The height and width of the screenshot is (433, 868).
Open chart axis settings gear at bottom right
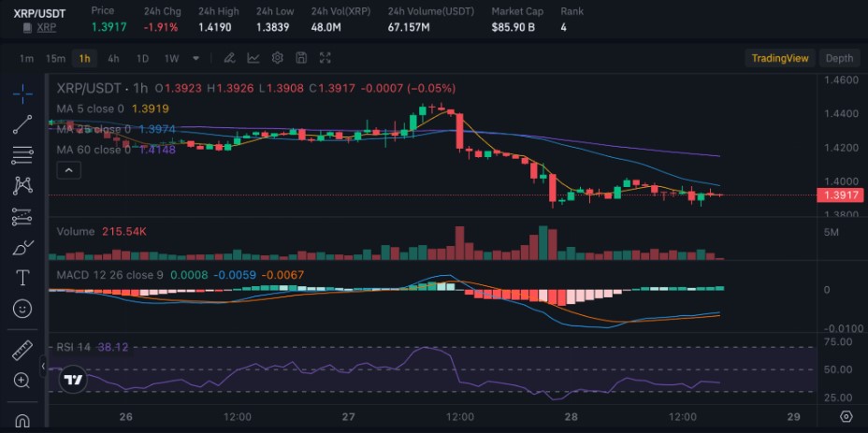pyautogui.click(x=846, y=416)
